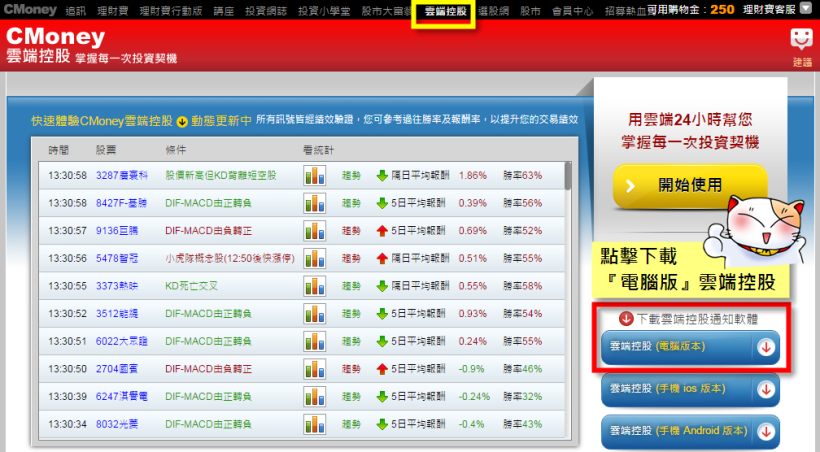This screenshot has width=820, height=452.
Task: Open 講座 in top navigation
Action: [x=224, y=10]
